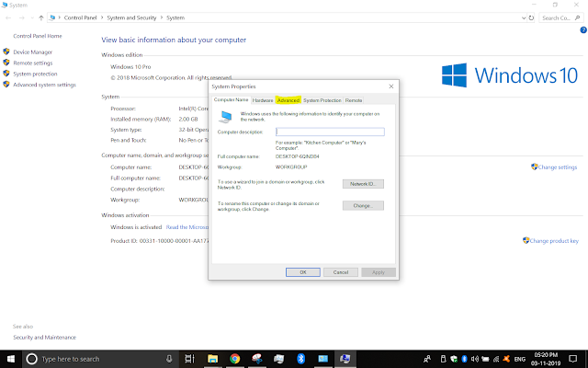588x368 pixels.
Task: Open the clock and date flyout
Action: [x=546, y=359]
